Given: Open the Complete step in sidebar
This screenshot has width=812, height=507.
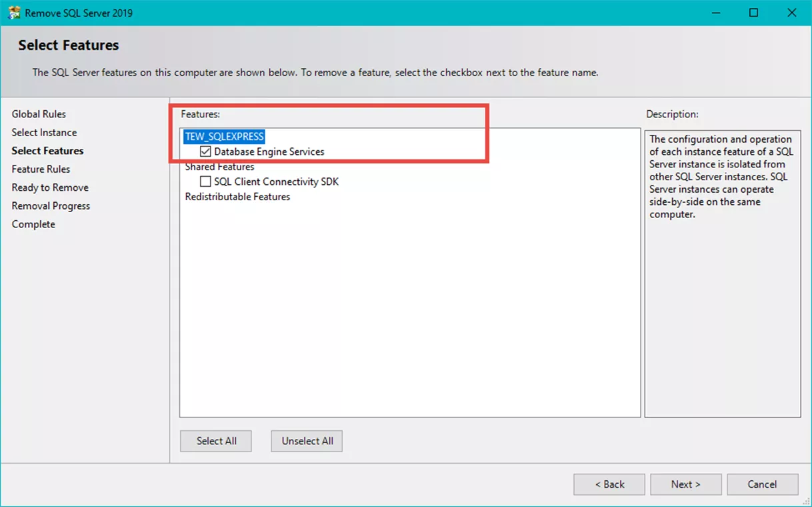Looking at the screenshot, I should click(33, 224).
